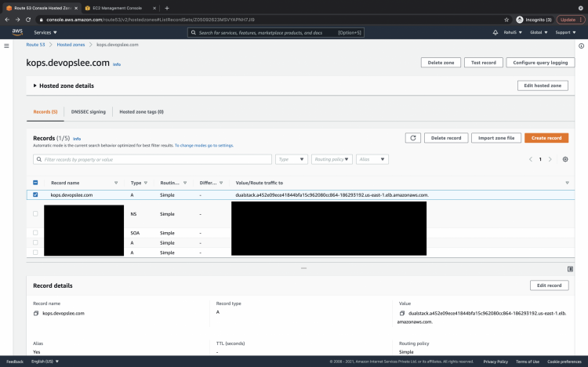
Task: Reload the browser page
Action: click(x=28, y=20)
